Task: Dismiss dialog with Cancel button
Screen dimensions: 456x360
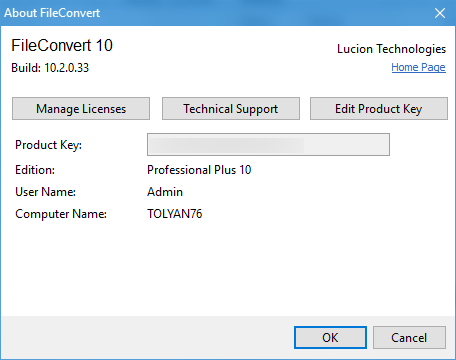Action: click(x=409, y=338)
